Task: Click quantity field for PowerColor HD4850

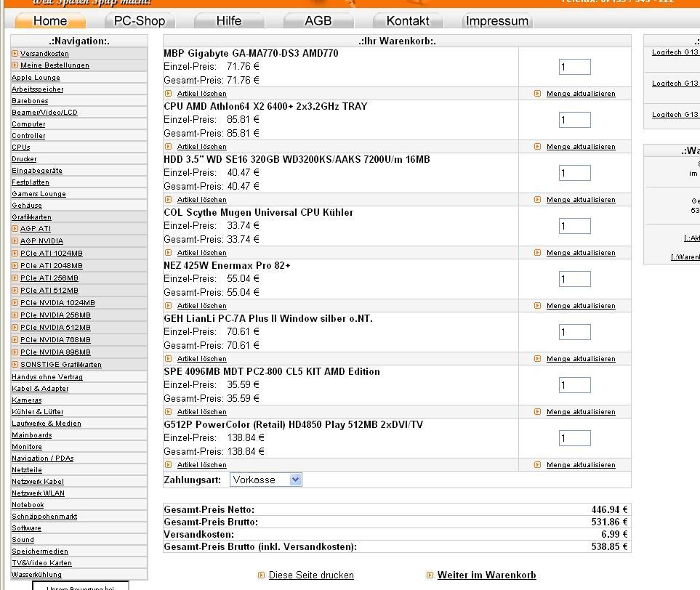Action: point(574,438)
